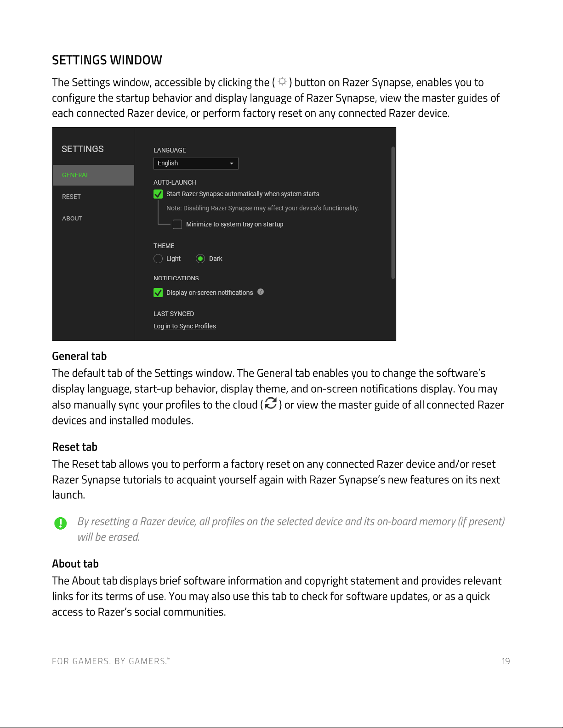Click the green exclamation warning icon
This screenshot has height=728, width=563.
pyautogui.click(x=60, y=523)
